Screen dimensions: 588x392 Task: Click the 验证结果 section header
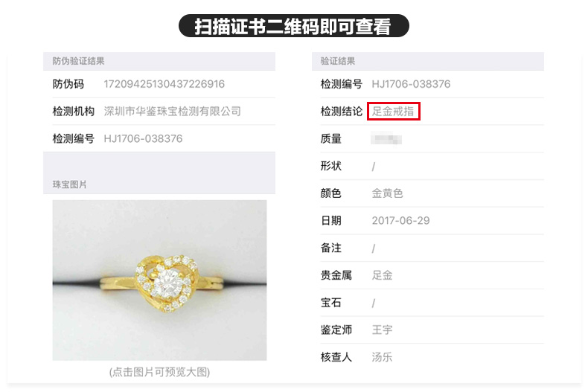click(337, 61)
